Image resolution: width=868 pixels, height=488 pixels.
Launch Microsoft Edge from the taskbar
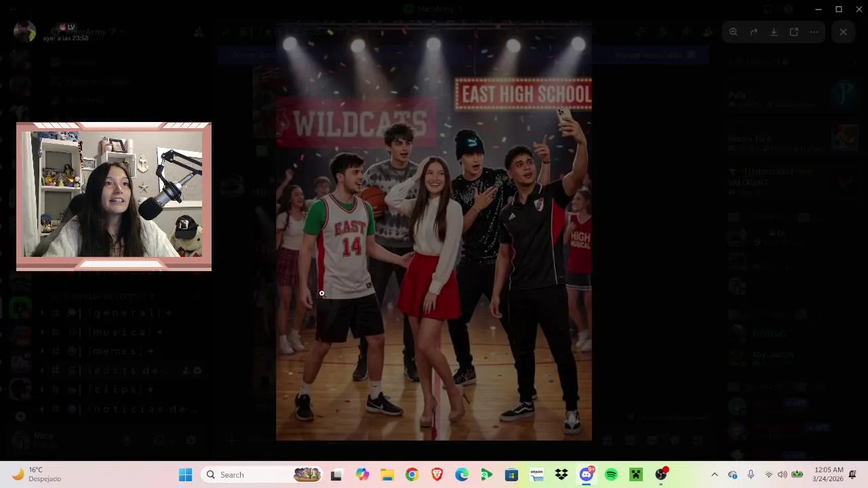point(462,475)
